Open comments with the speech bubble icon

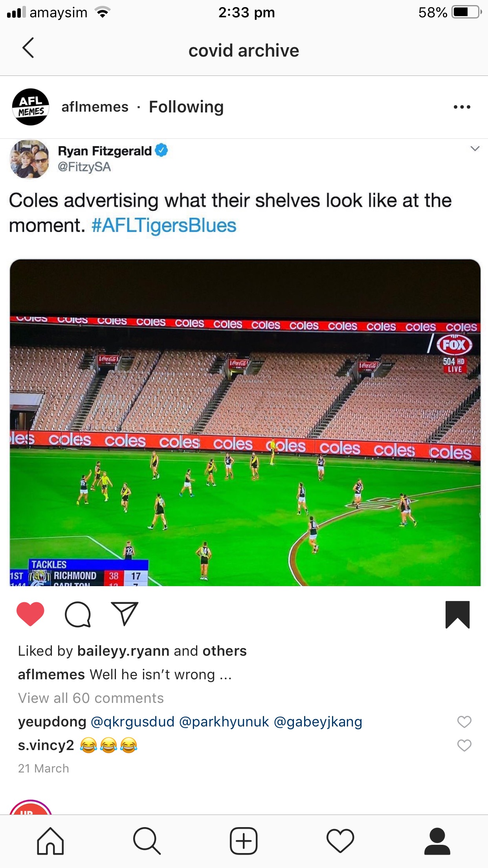(x=78, y=614)
